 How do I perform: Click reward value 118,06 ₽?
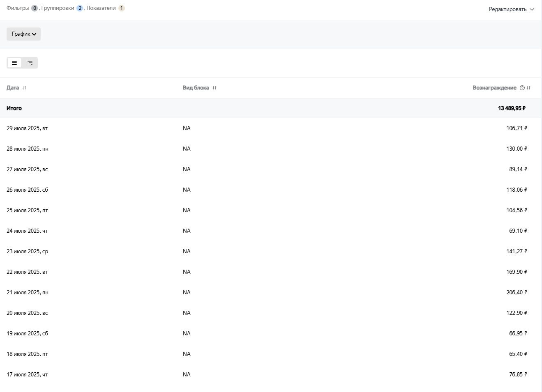(x=517, y=190)
